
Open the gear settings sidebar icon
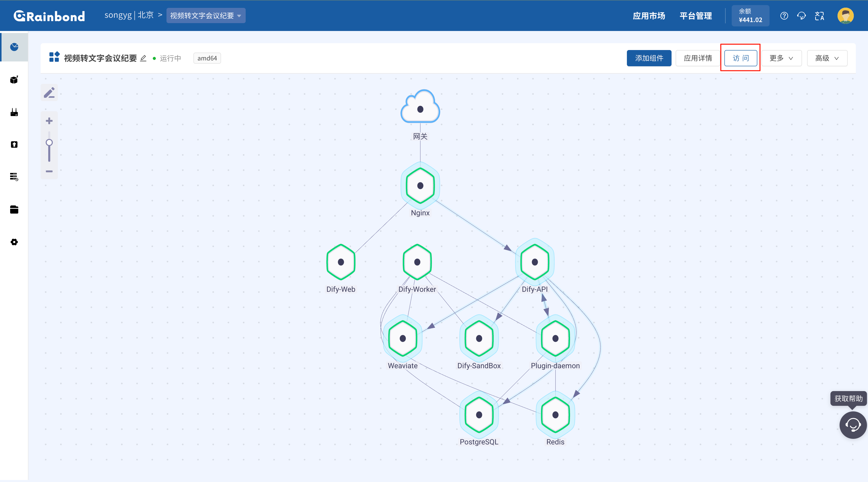pos(14,242)
